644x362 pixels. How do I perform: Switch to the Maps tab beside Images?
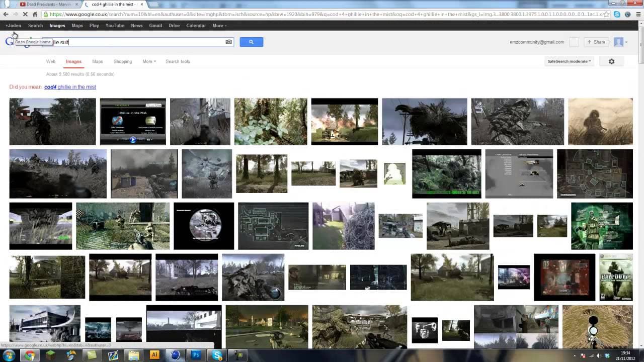point(97,61)
